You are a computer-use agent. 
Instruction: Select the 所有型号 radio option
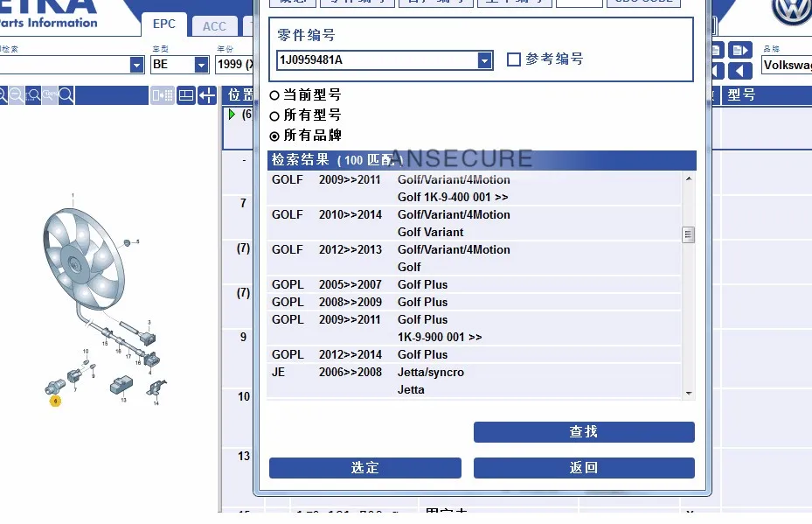point(274,115)
